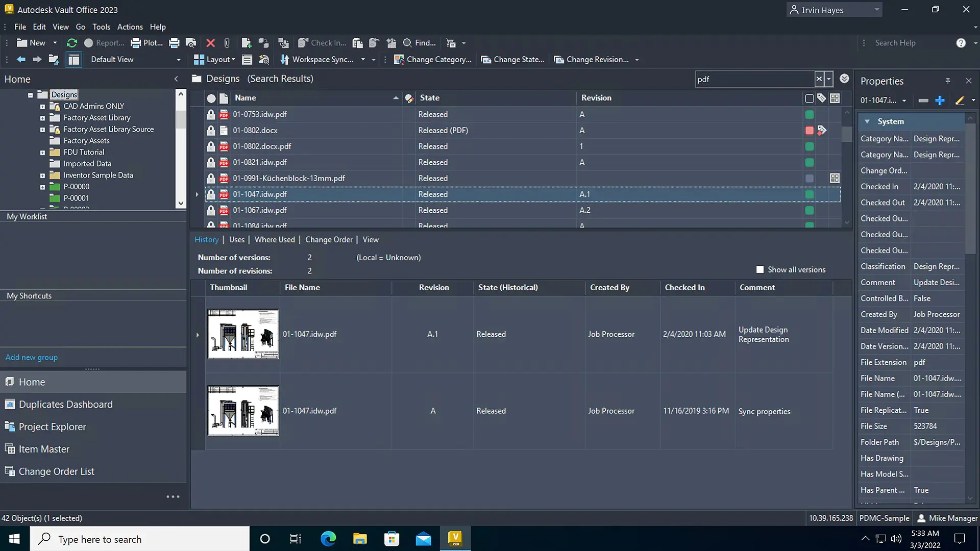Click the circle status column header toggle

211,98
